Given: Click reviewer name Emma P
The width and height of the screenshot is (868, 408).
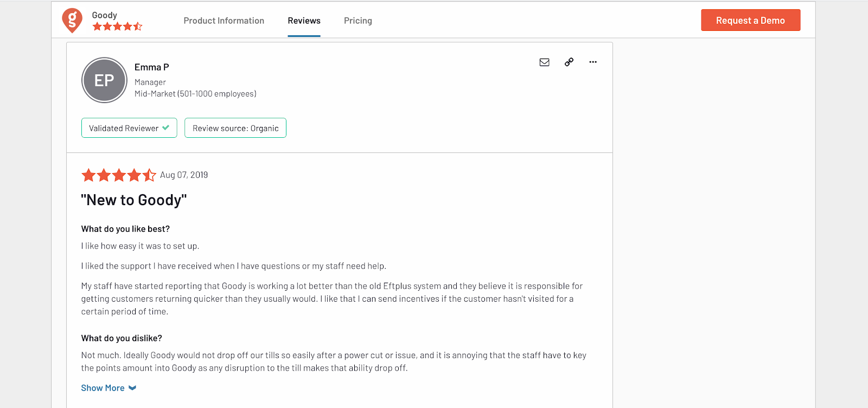Looking at the screenshot, I should click(152, 67).
